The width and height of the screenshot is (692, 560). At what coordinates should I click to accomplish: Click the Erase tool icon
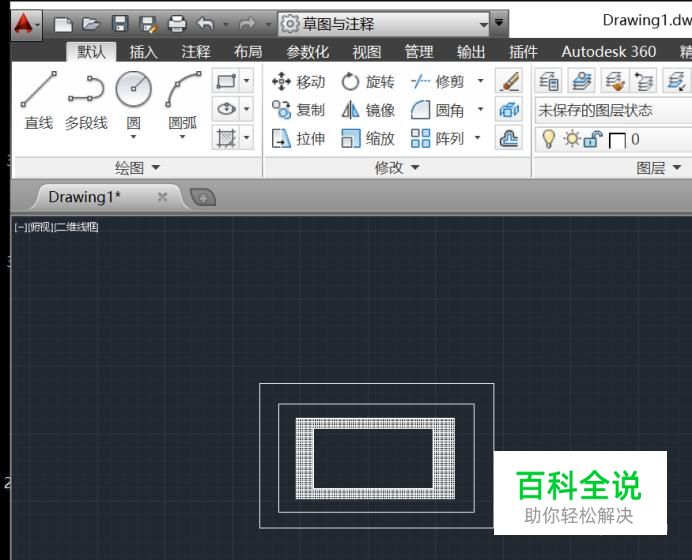pos(509,81)
